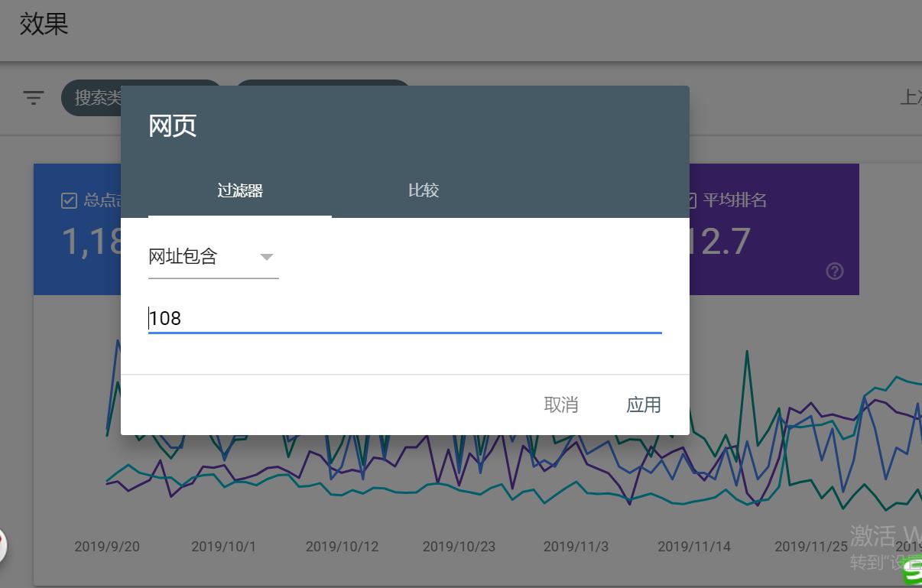Click the dropdown arrow beside 网址包含
This screenshot has width=922, height=588.
tap(267, 258)
